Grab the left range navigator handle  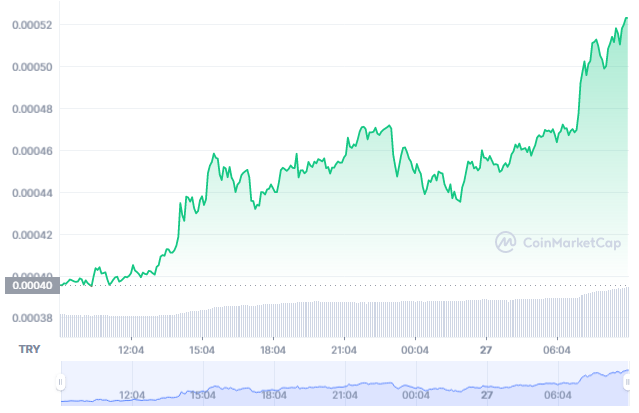coord(61,382)
